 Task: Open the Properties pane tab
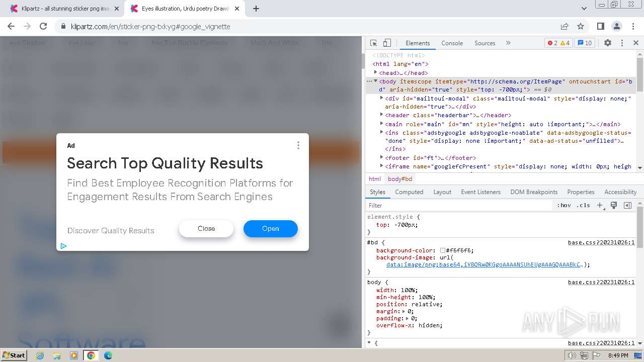[581, 192]
